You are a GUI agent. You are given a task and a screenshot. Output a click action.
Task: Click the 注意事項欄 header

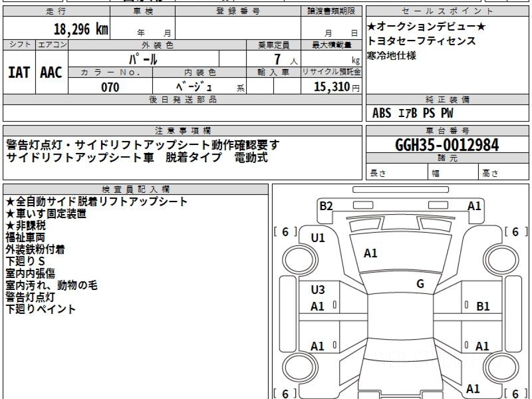(x=182, y=130)
